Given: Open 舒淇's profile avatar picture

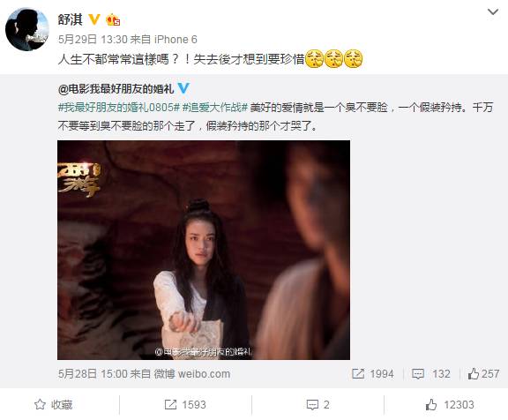Looking at the screenshot, I should tap(26, 29).
